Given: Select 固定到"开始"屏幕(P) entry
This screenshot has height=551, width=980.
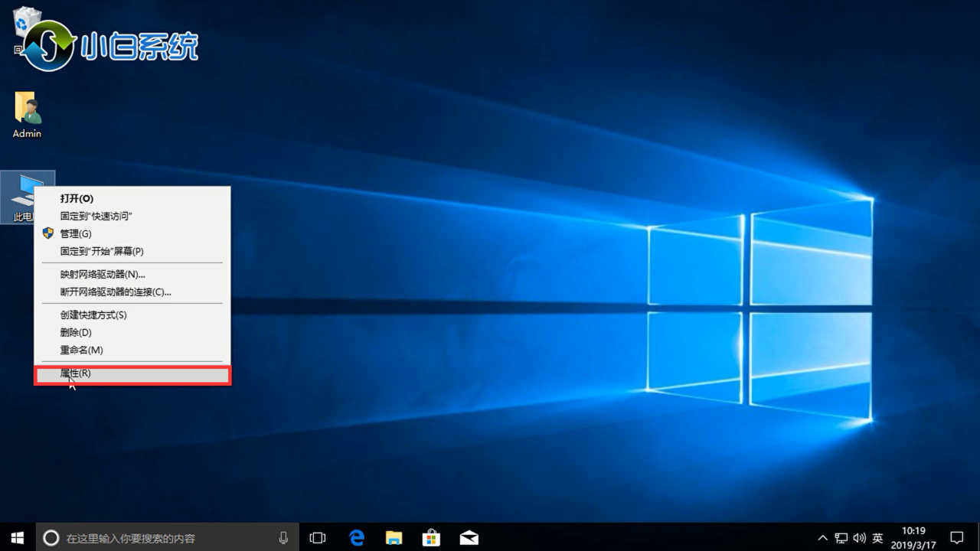Looking at the screenshot, I should 132,251.
